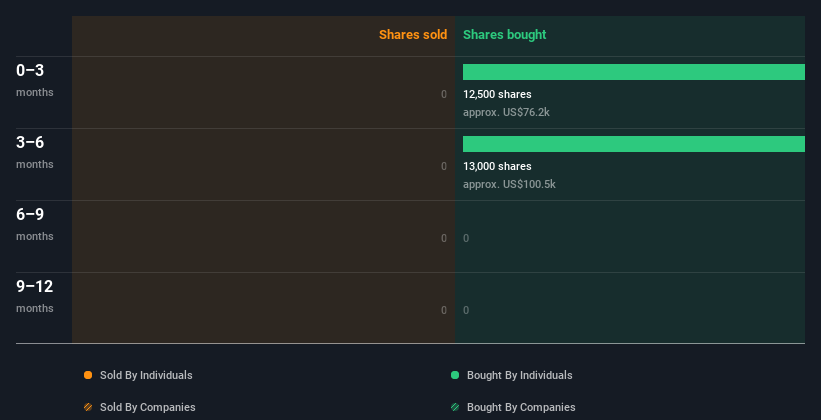Click the Sold By Companies legend label
Screen dimensions: 821x420
click(148, 407)
